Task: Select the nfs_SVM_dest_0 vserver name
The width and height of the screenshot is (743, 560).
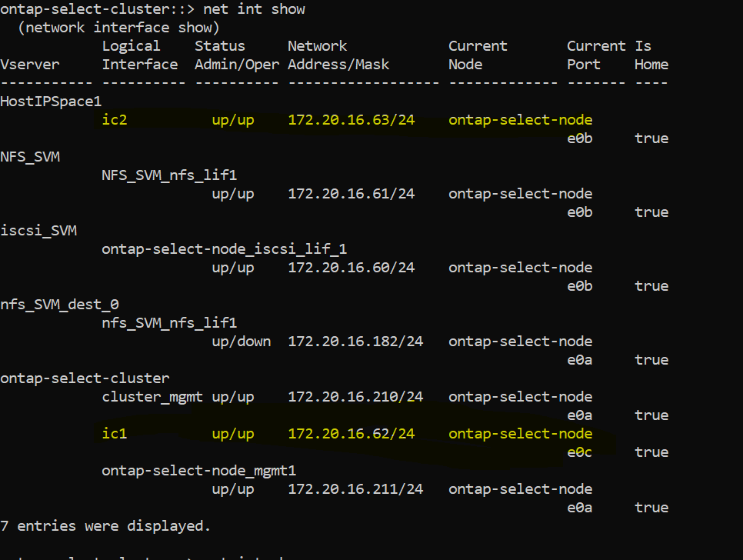Action: point(59,305)
